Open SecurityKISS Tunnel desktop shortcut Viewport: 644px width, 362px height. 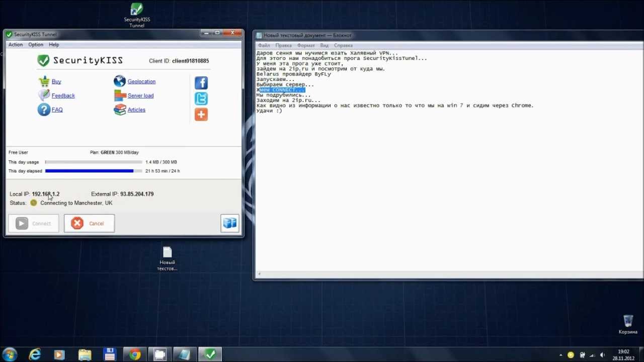tap(137, 16)
